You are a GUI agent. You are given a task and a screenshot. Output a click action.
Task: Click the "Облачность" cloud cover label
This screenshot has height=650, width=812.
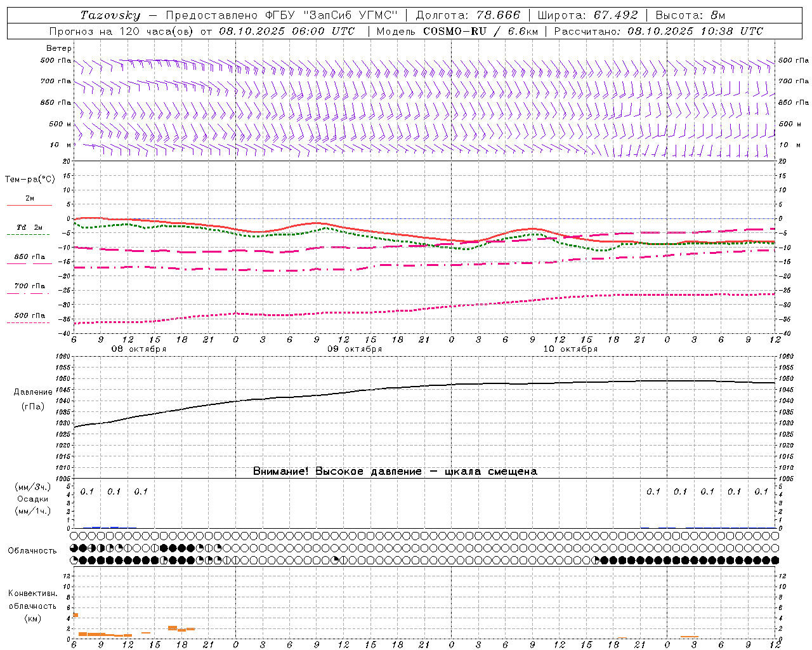coord(32,550)
